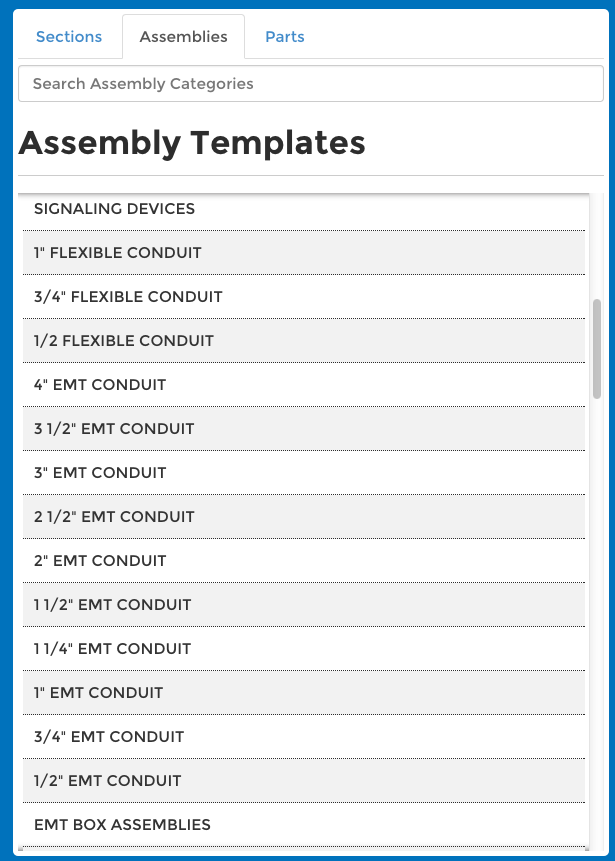Select the 1/2 FLEXIBLE CONDUIT assembly
This screenshot has width=615, height=861.
[303, 341]
